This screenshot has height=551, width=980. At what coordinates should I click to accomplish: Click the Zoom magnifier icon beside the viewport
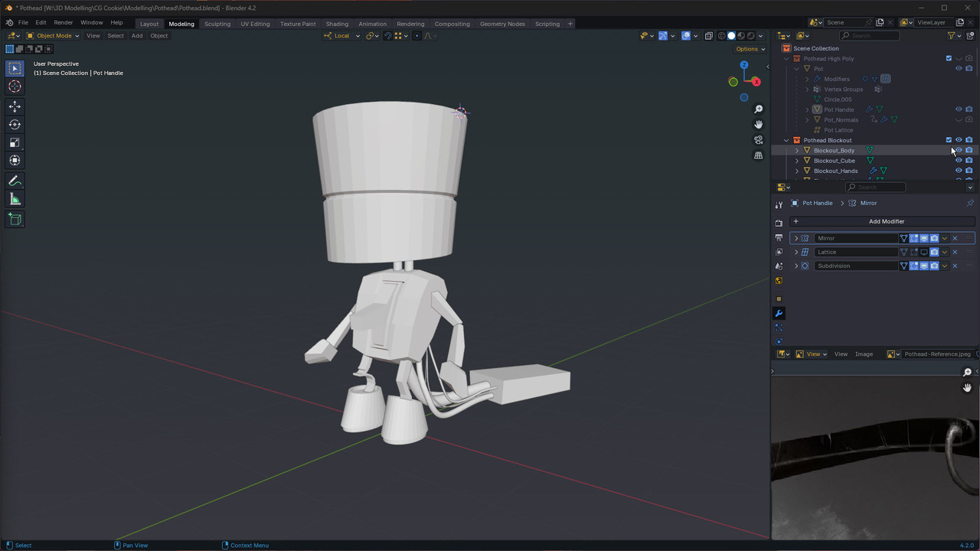click(x=758, y=109)
